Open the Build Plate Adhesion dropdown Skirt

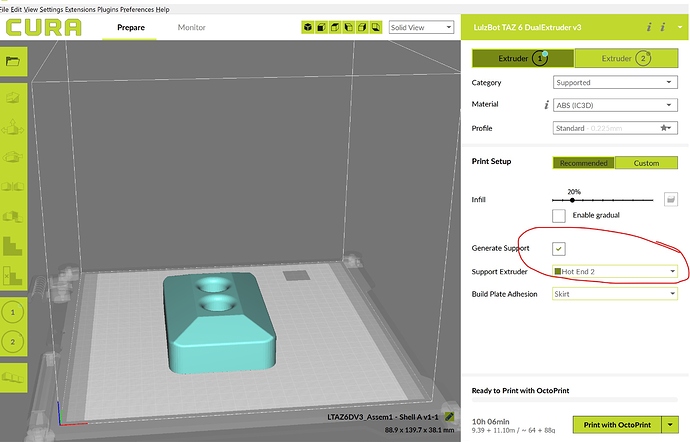(615, 294)
